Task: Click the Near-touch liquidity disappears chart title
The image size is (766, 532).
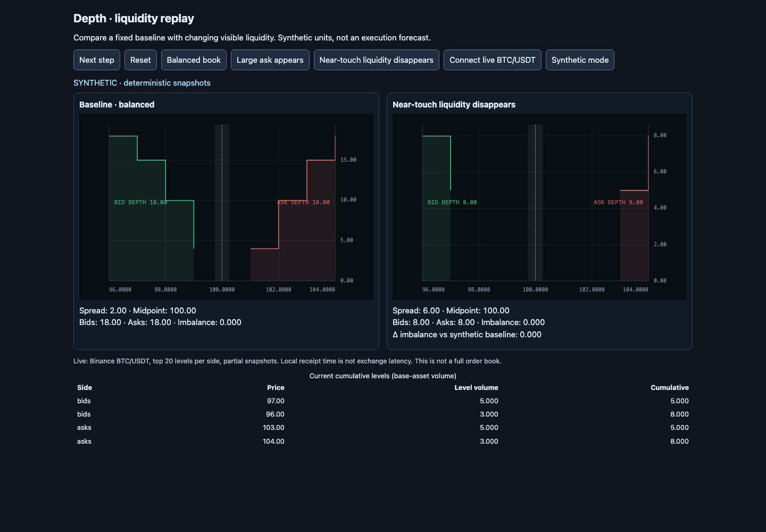Action: point(454,105)
